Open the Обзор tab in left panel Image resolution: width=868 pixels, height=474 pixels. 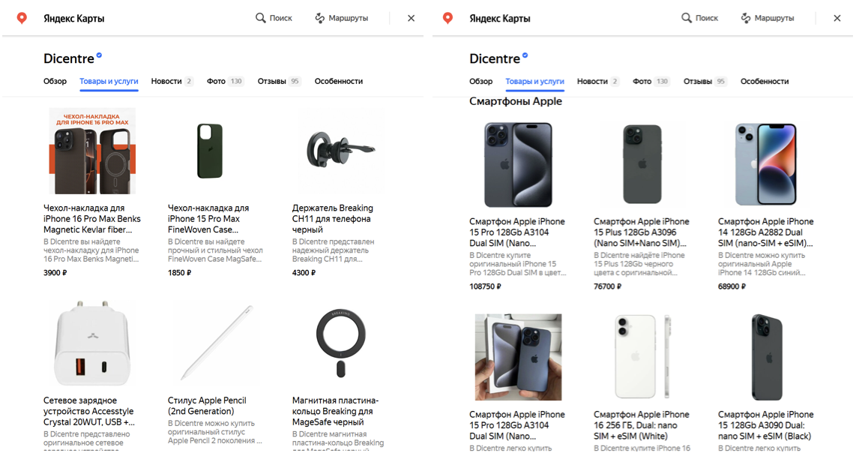point(55,81)
